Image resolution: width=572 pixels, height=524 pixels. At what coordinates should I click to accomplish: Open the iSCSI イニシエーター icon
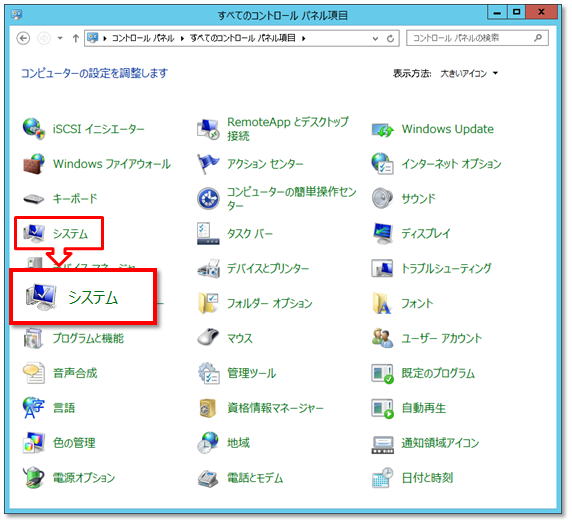pyautogui.click(x=34, y=129)
